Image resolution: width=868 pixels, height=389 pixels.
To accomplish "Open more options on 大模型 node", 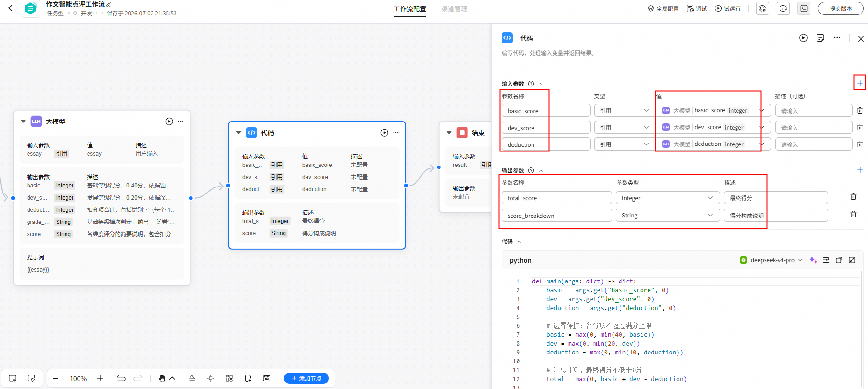I will coord(181,122).
